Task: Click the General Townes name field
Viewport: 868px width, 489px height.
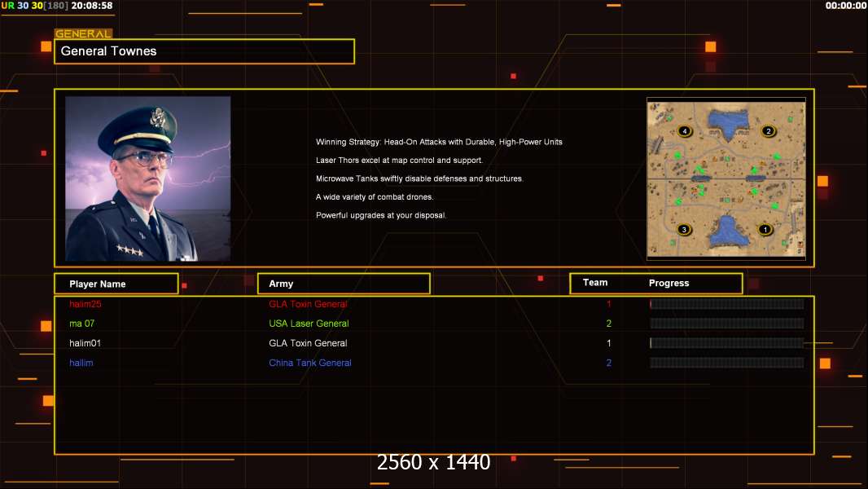Action: point(204,51)
